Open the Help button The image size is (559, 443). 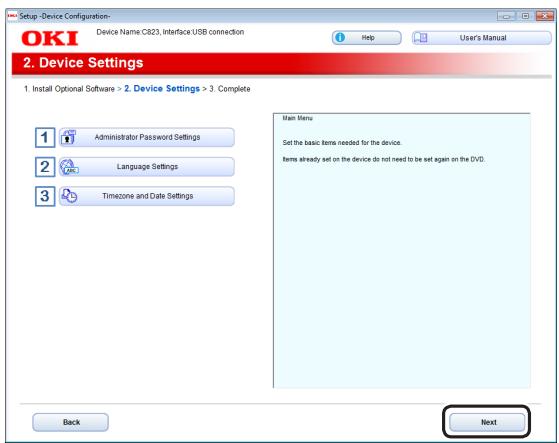click(x=366, y=38)
